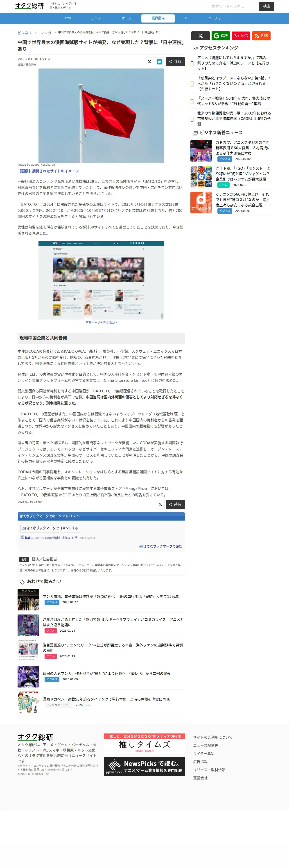Open the BATO.TO site screenshot image

coord(101,280)
